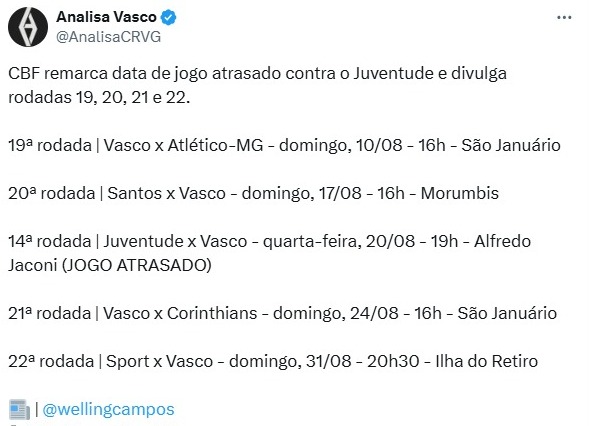The image size is (590, 426).
Task: Click the 21ª rodada Vasco x Corinthians line
Action: click(283, 313)
